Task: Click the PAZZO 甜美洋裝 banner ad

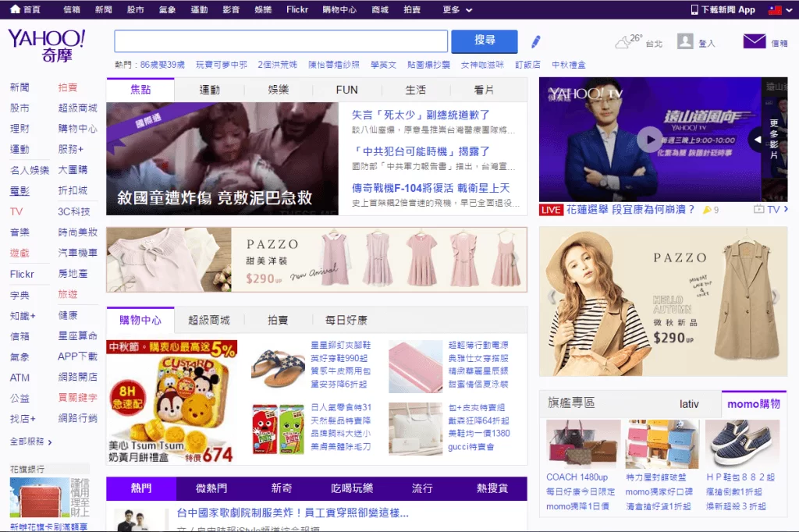Action: 317,260
